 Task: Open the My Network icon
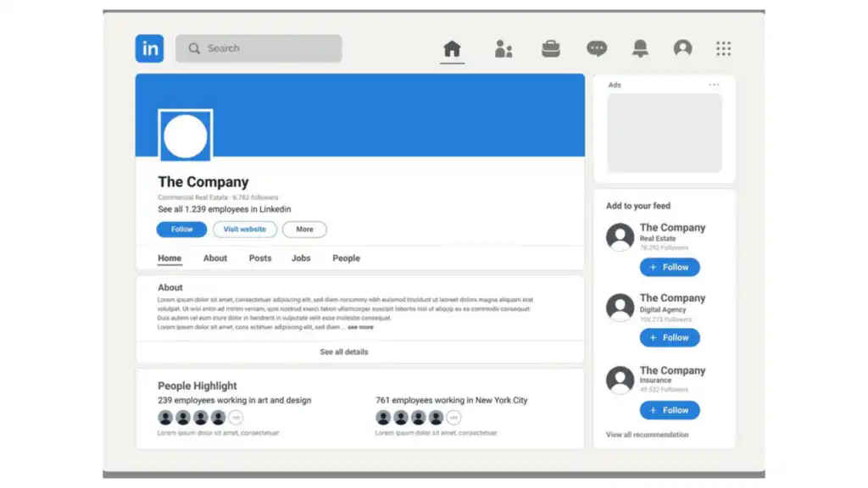click(503, 47)
